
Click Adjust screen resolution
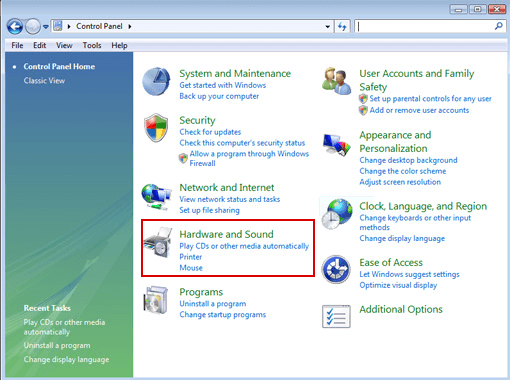pyautogui.click(x=400, y=182)
